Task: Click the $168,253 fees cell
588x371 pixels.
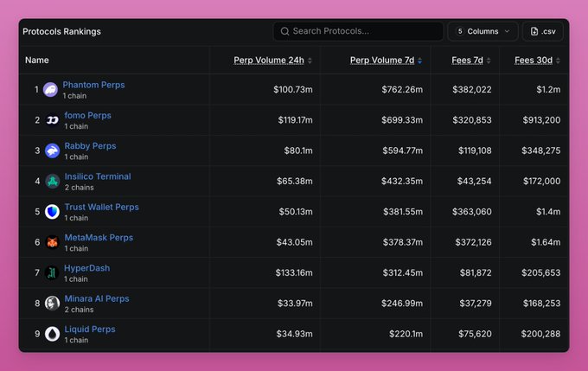Action: 542,303
